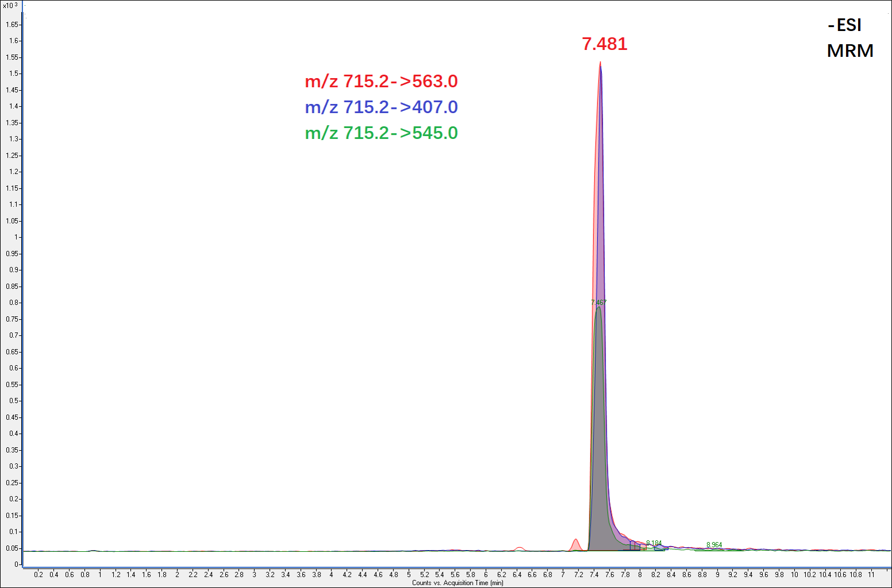Image resolution: width=892 pixels, height=588 pixels.
Task: Select the 0.5 tick on the y-axis
Action: [14, 401]
